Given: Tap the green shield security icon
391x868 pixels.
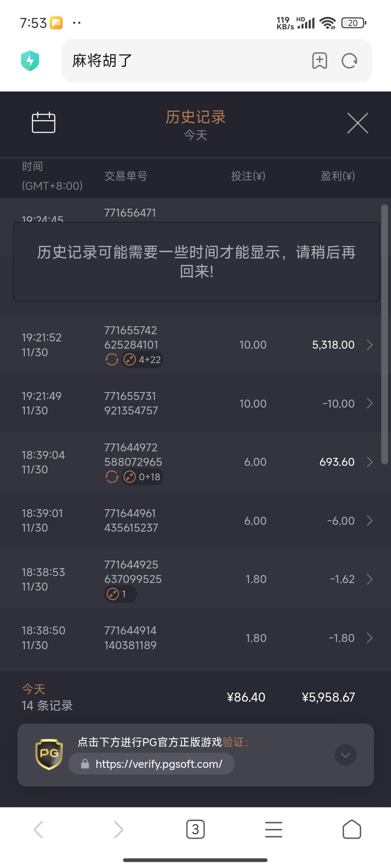Looking at the screenshot, I should [30, 61].
